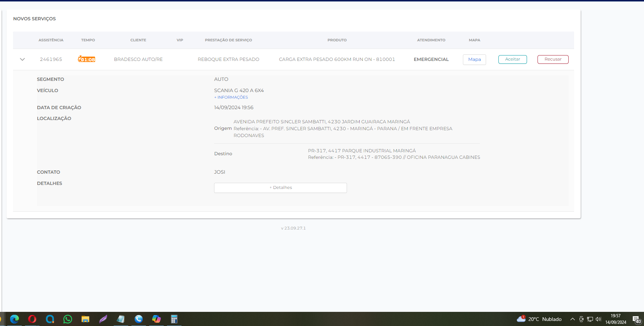
Task: Accept the service with Aceitar
Action: coord(512,59)
